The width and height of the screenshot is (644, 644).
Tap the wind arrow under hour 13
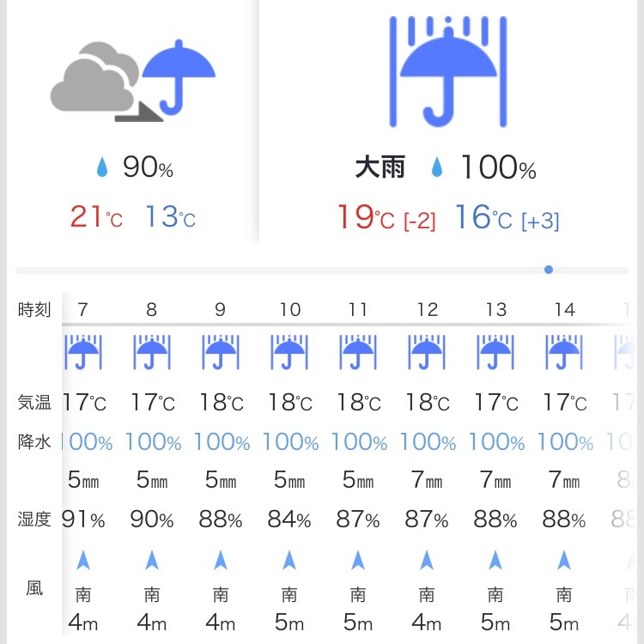495,560
